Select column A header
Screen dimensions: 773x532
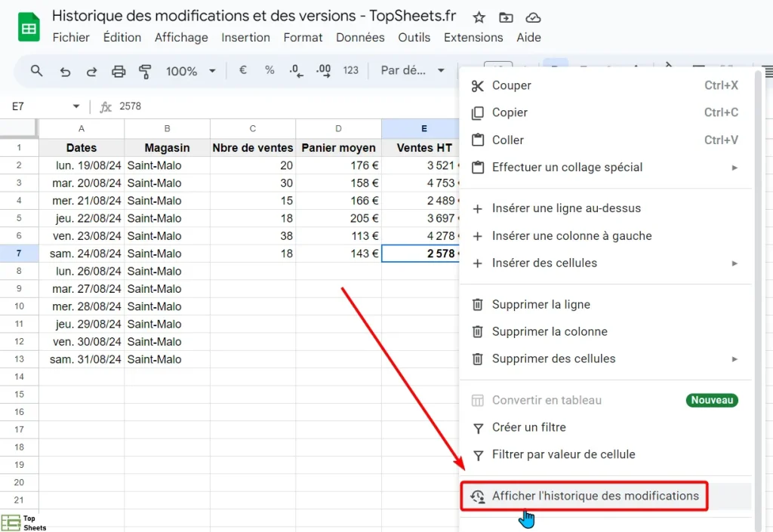(x=82, y=128)
